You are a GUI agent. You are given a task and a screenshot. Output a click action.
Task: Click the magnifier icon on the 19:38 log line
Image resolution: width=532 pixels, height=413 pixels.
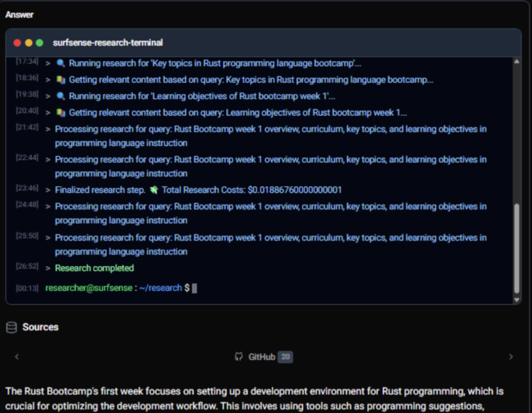61,96
